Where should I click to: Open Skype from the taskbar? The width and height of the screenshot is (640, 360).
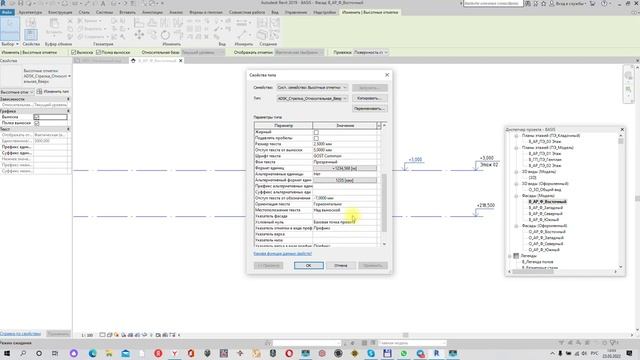point(371,353)
